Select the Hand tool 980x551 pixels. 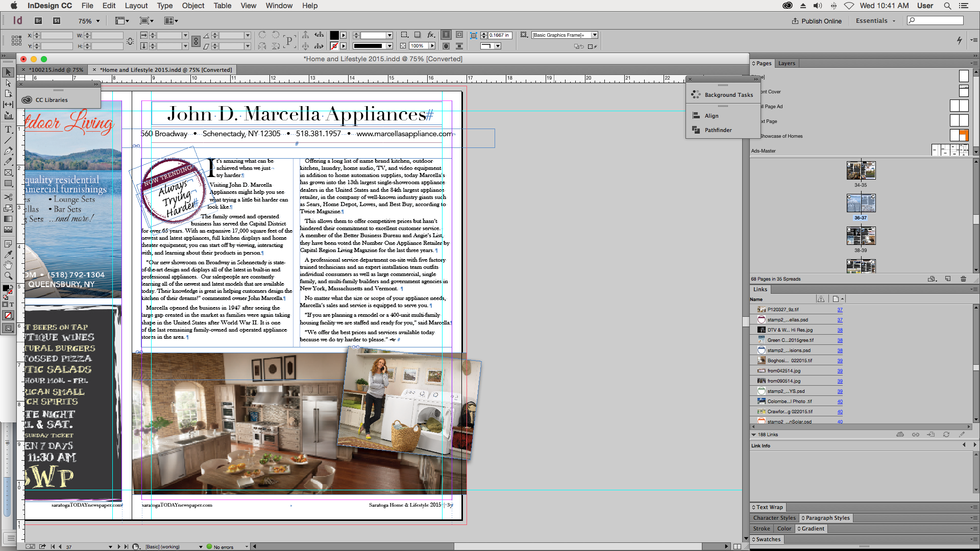(8, 265)
